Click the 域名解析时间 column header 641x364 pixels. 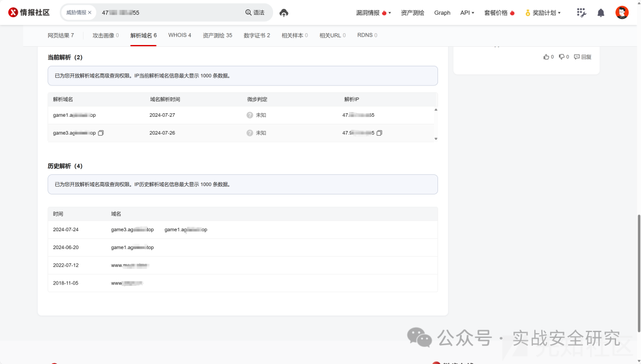[165, 99]
